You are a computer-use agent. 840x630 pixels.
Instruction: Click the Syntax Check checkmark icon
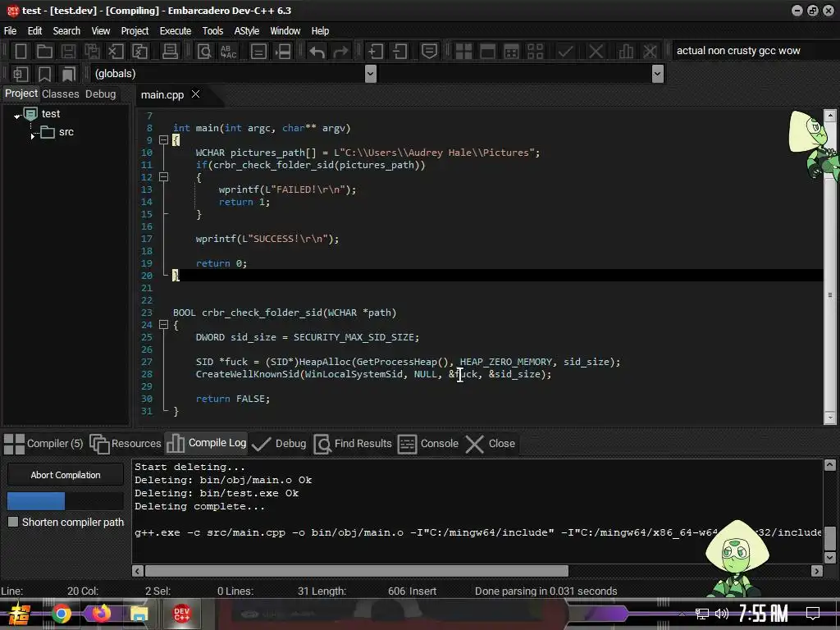click(565, 52)
